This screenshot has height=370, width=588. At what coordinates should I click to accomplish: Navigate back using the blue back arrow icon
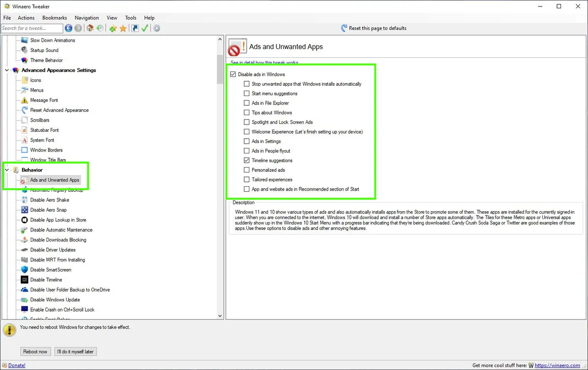pos(69,28)
